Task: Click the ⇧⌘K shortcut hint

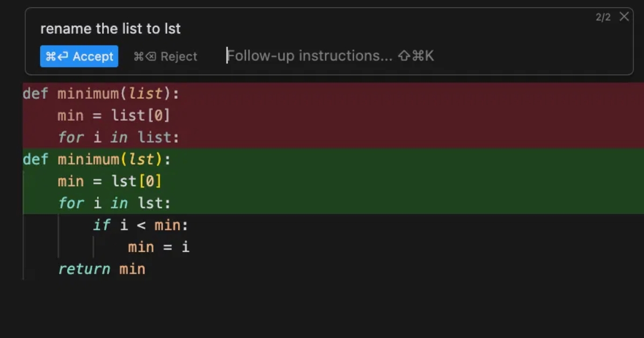Action: 416,56
